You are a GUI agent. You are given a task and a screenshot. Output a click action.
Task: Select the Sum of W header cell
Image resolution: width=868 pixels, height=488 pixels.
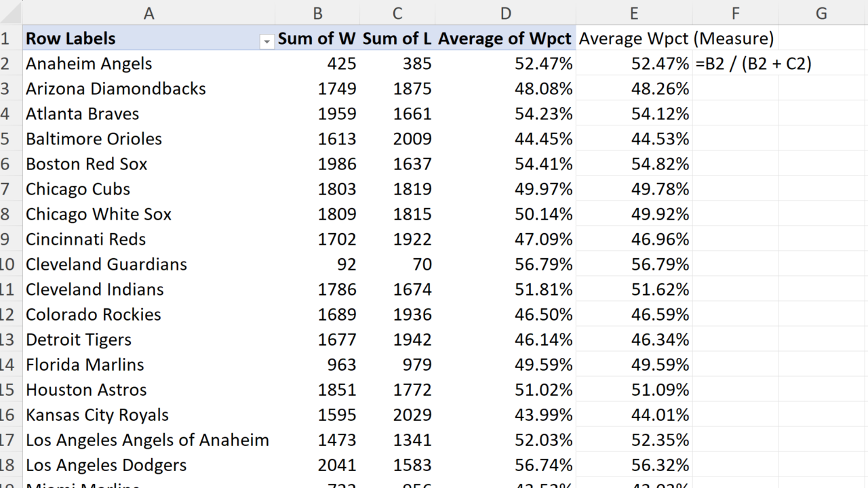(x=317, y=39)
